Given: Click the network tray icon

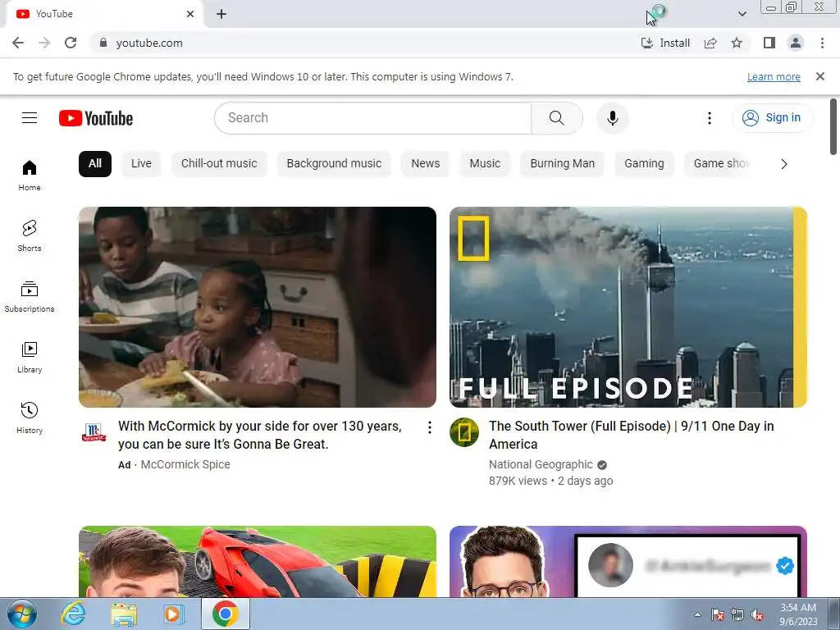Looking at the screenshot, I should (x=737, y=615).
